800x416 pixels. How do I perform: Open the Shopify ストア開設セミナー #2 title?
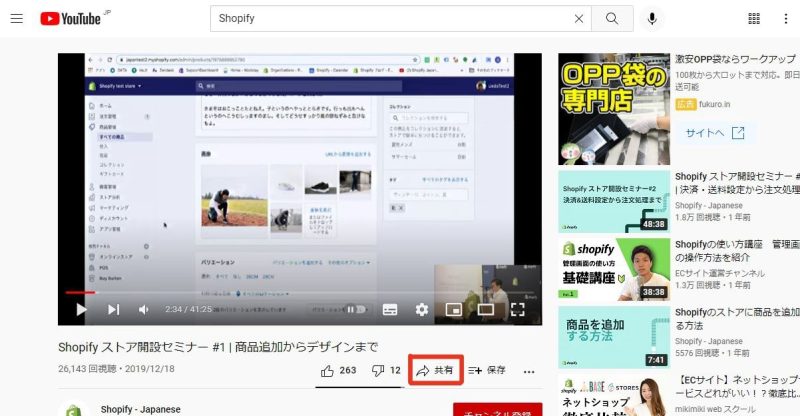[x=737, y=183]
